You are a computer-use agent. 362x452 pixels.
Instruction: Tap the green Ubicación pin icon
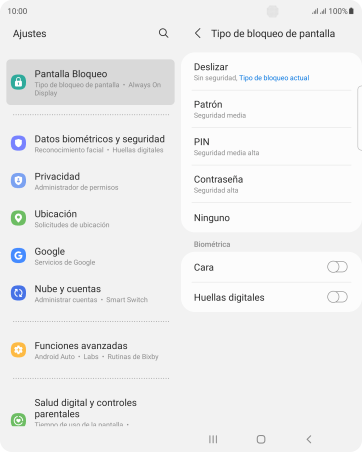click(19, 218)
